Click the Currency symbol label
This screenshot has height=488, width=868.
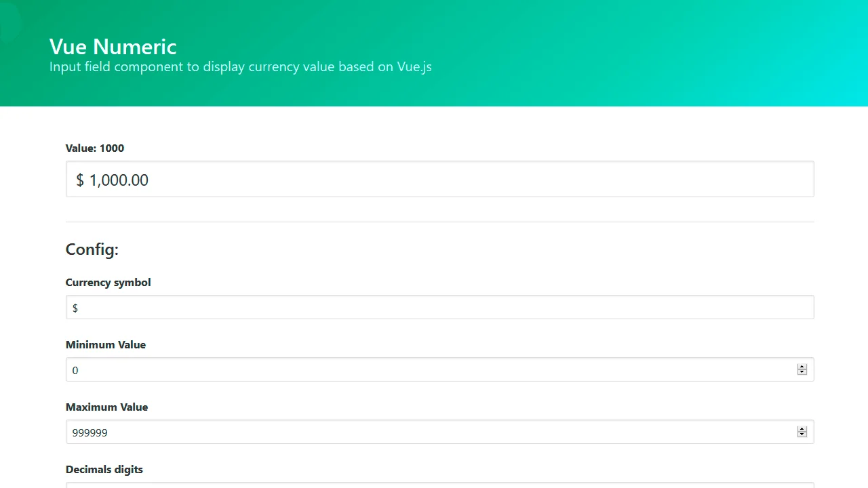click(x=108, y=283)
